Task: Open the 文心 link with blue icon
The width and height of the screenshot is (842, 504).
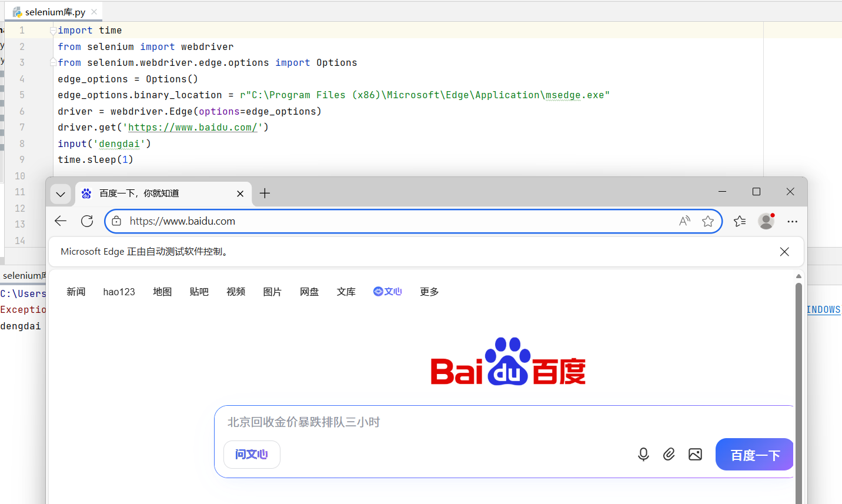Action: click(x=387, y=292)
